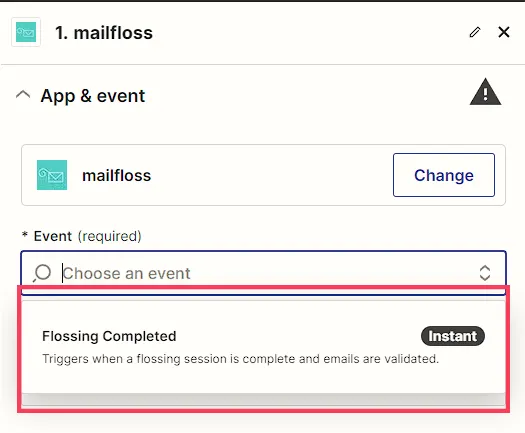Click the flossing session trigger description text
Viewport: 525px width, 433px height.
coord(240,359)
